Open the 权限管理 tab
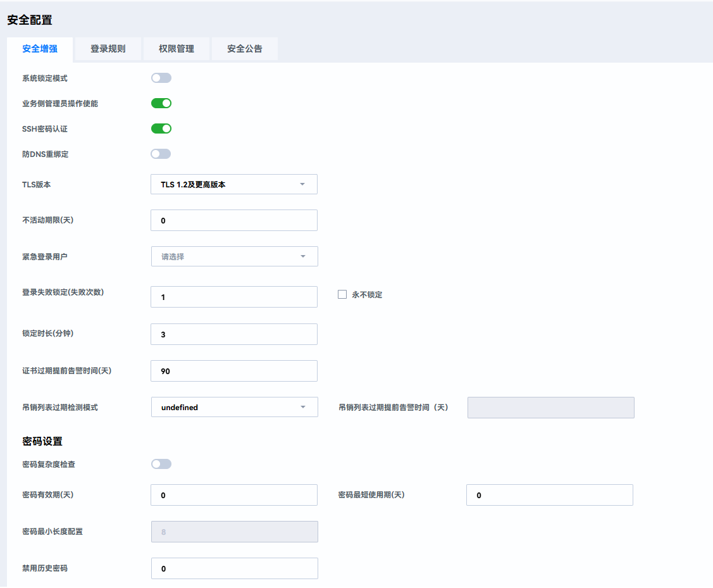Image resolution: width=713 pixels, height=588 pixels. pos(176,49)
